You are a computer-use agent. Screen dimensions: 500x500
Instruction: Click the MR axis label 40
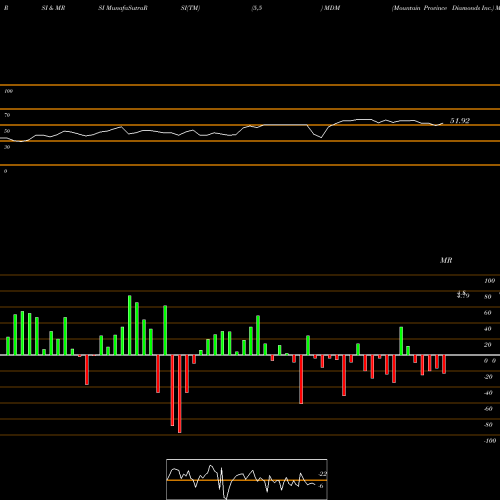point(488,329)
